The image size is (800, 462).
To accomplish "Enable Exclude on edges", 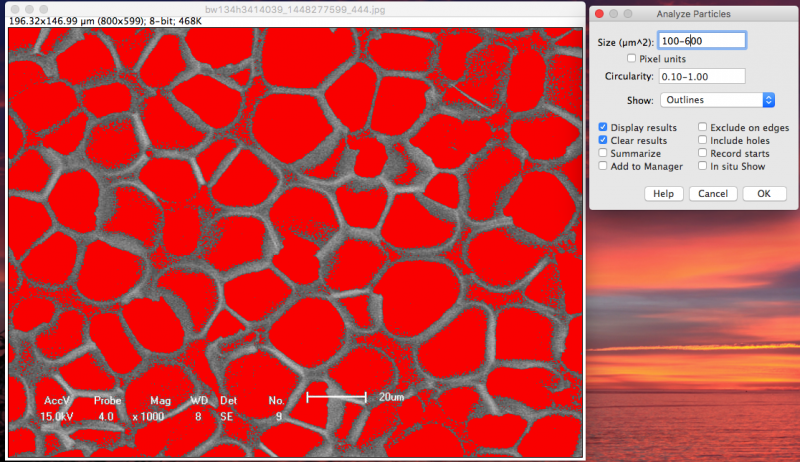I will pyautogui.click(x=703, y=127).
